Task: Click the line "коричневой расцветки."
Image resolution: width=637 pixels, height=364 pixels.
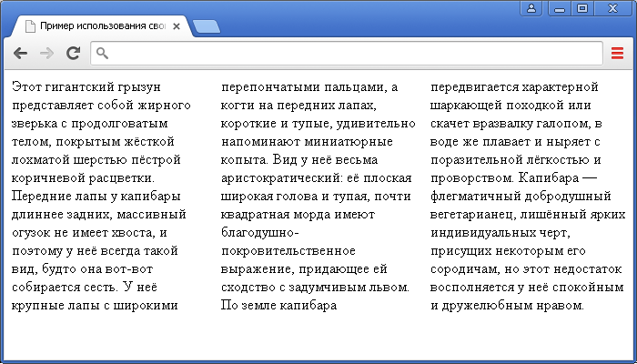Action: click(84, 178)
